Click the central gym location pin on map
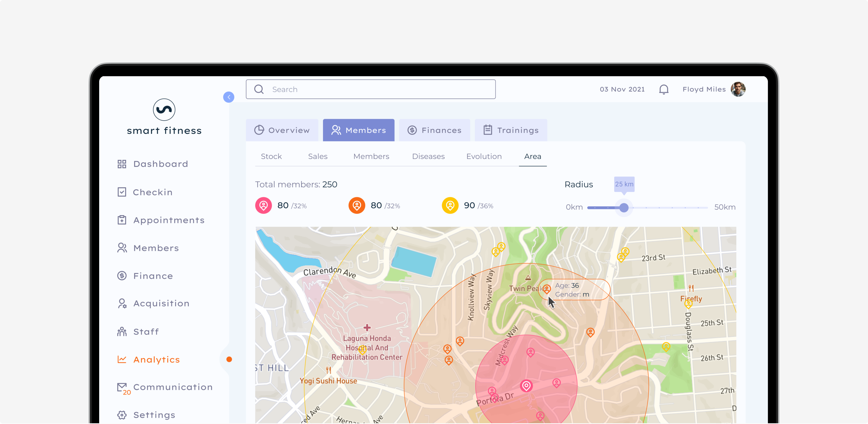This screenshot has height=424, width=868. [x=526, y=386]
